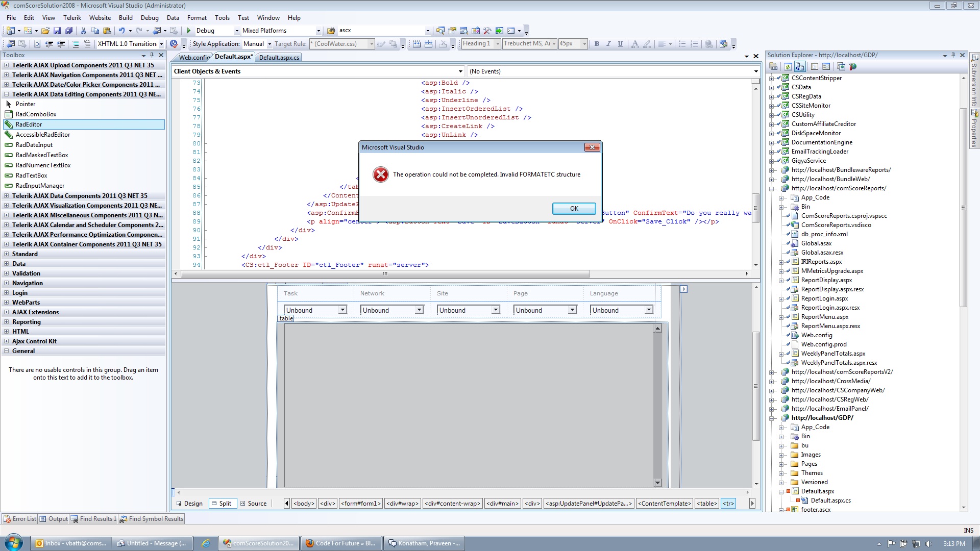The image size is (980, 551).
Task: Toggle Italic formatting button
Action: click(608, 44)
